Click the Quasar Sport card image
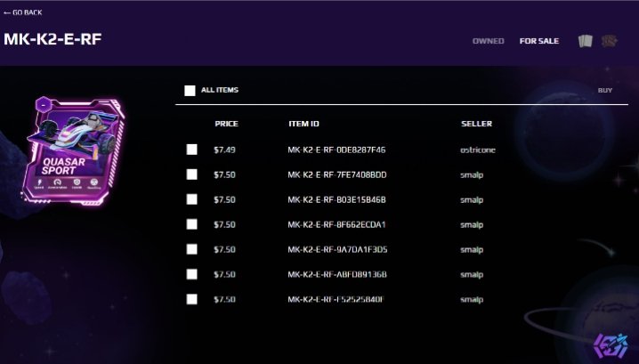The height and width of the screenshot is (364, 639). pyautogui.click(x=73, y=150)
